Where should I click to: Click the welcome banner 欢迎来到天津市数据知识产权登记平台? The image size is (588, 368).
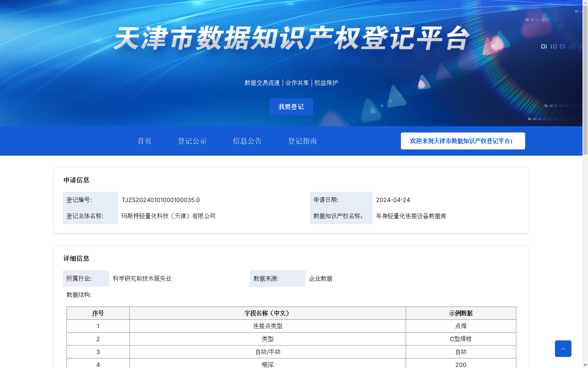coord(463,141)
